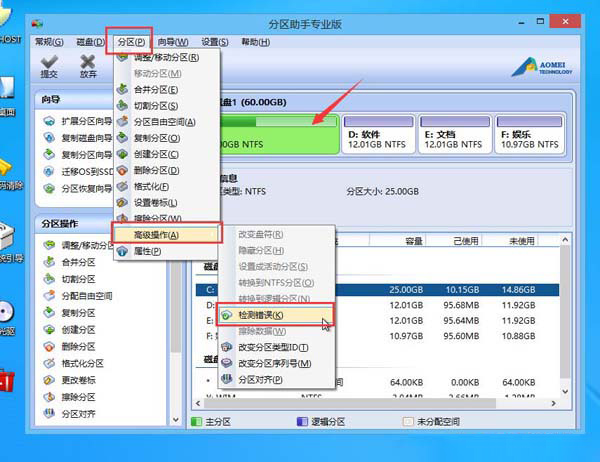The width and height of the screenshot is (600, 462).
Task: Click sidebar 复制分区 operation
Action: [69, 313]
